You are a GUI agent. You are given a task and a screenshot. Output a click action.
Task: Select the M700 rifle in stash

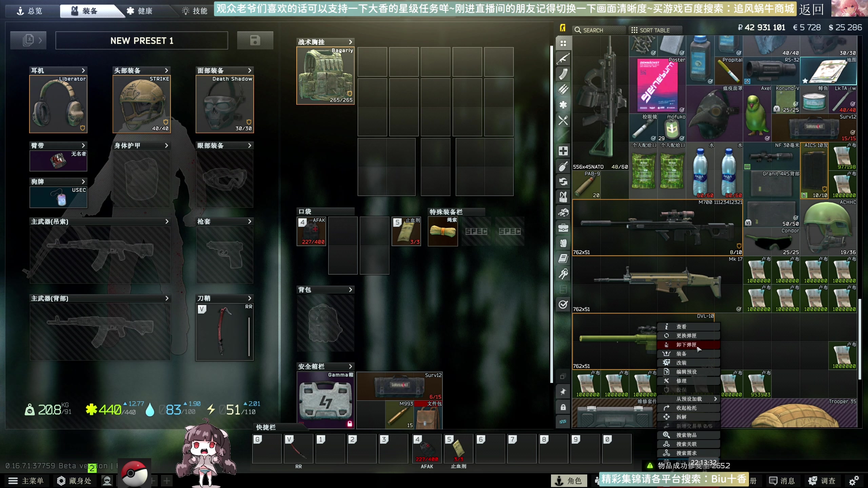(x=657, y=227)
